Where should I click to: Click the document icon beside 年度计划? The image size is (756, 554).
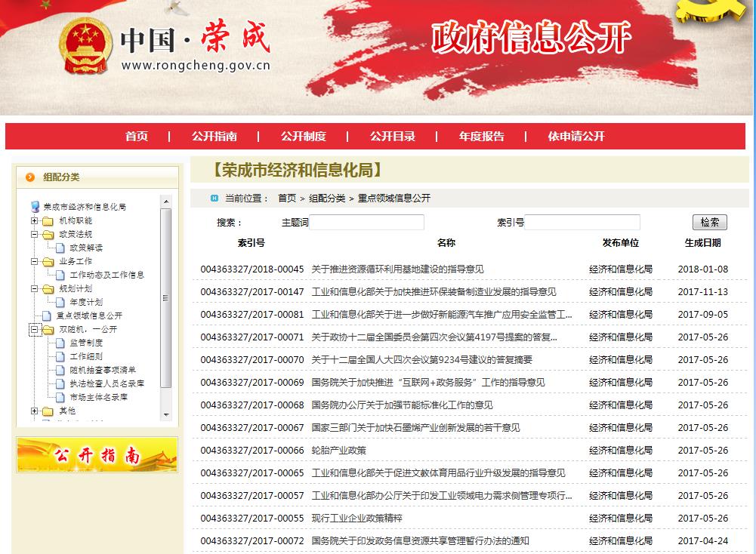[x=60, y=302]
